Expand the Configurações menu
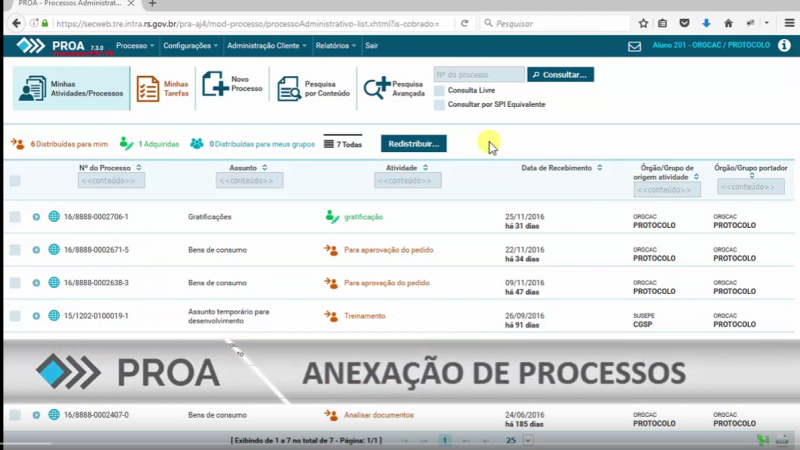The width and height of the screenshot is (800, 450). [x=190, y=46]
